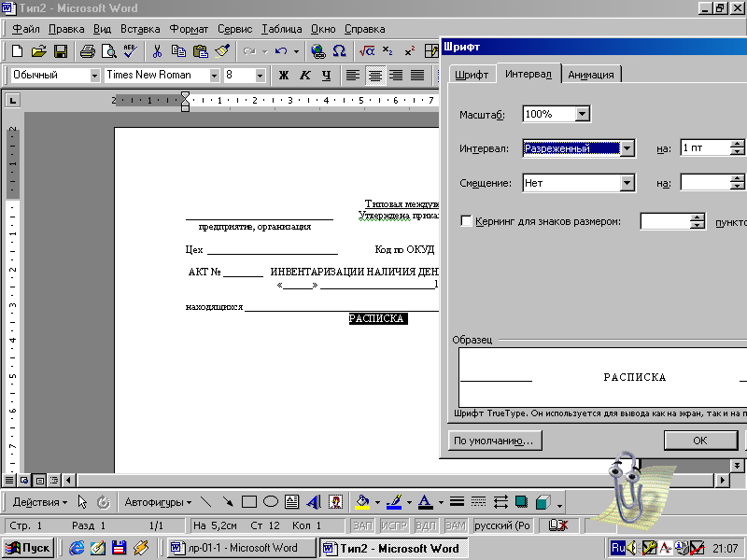Click the По умолчанию button
747x560 pixels.
click(495, 441)
